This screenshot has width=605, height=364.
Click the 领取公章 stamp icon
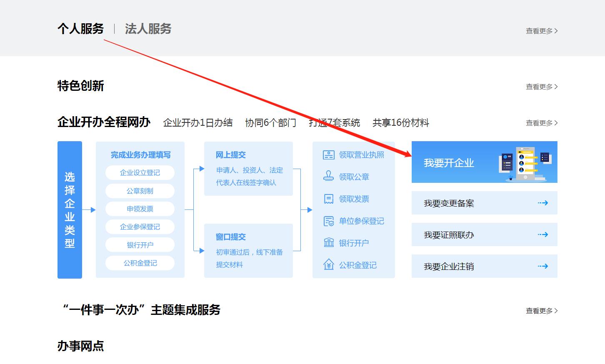click(329, 176)
